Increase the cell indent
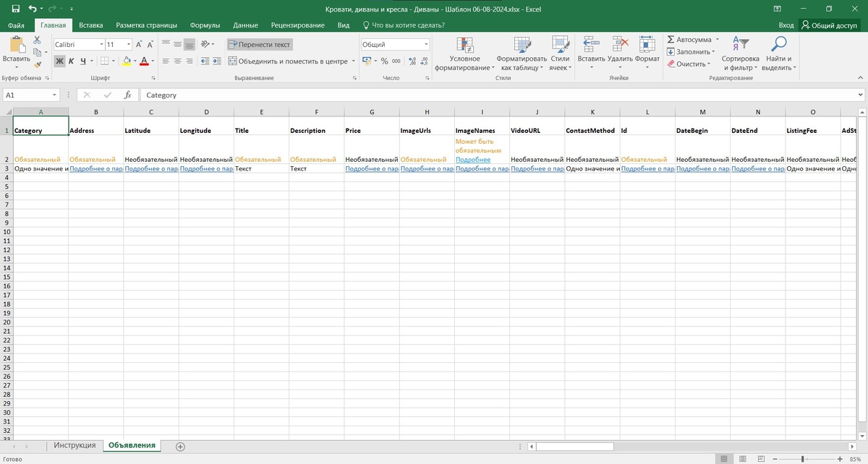 click(x=216, y=61)
